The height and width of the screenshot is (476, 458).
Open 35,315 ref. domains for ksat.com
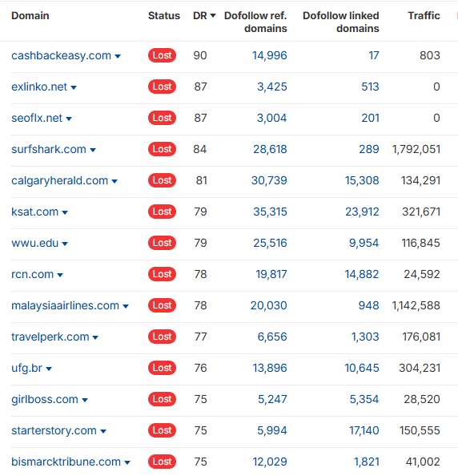tap(270, 212)
